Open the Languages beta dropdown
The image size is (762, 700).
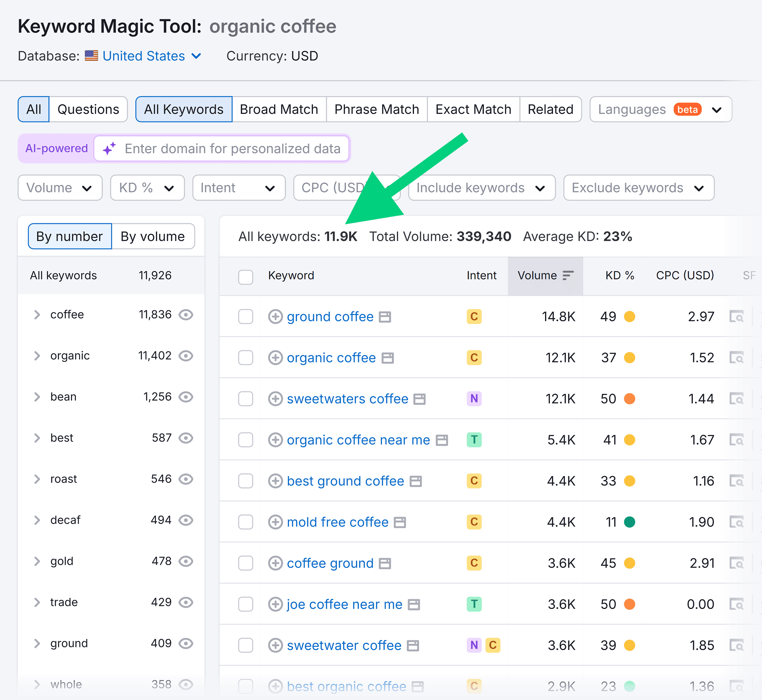(x=661, y=109)
